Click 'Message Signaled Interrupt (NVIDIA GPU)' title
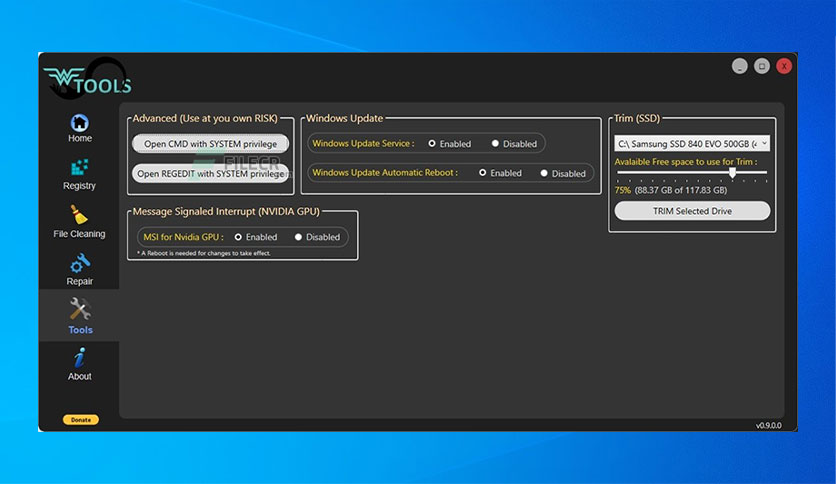836x484 pixels. coord(226,212)
